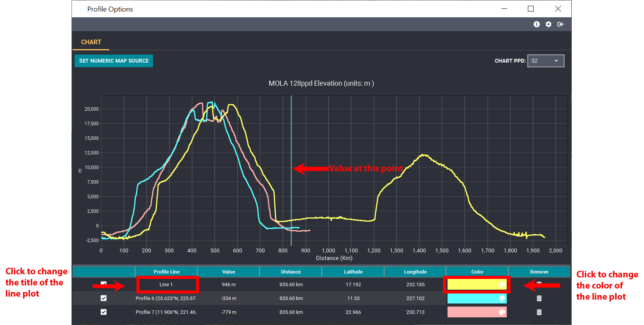Click the Line 1 profile title cell
The image size is (644, 325).
(x=166, y=285)
